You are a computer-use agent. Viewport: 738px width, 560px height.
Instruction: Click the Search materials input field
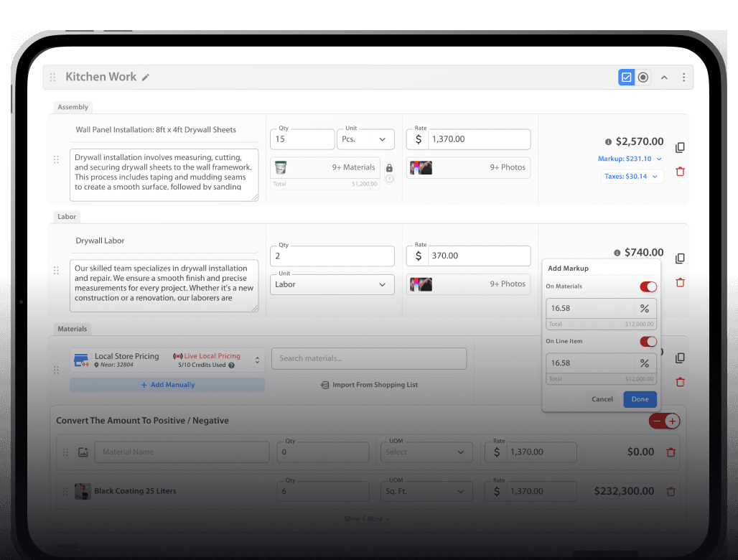click(x=368, y=359)
